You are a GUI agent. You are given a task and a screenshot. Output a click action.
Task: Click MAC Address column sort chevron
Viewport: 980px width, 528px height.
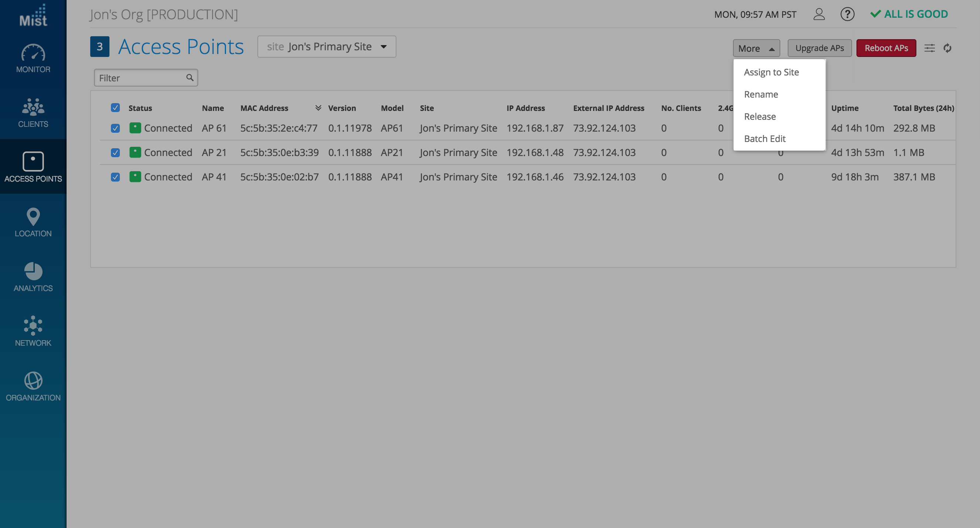coord(318,108)
